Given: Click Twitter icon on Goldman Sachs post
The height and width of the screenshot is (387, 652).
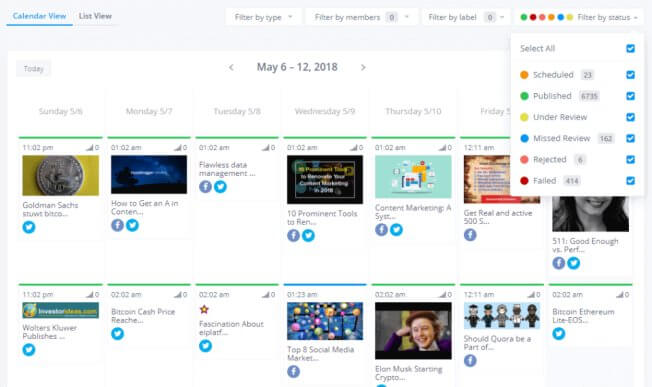Looking at the screenshot, I should pyautogui.click(x=29, y=227).
